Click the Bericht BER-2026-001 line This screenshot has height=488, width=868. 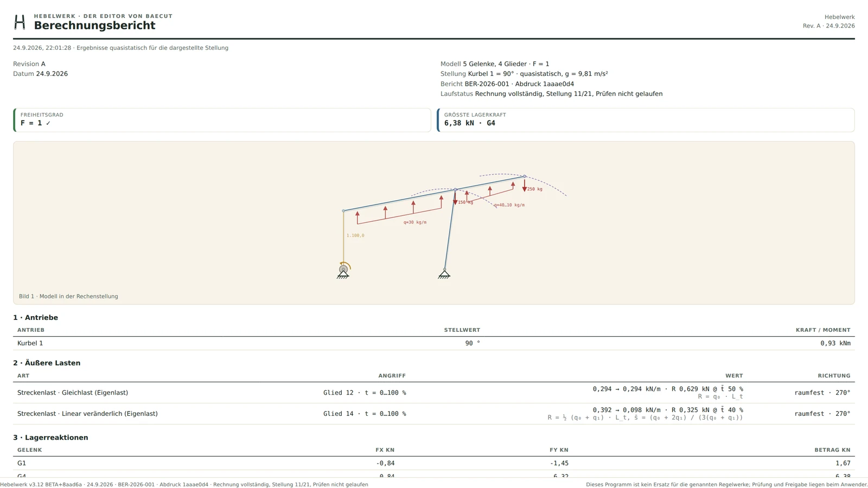click(x=507, y=84)
